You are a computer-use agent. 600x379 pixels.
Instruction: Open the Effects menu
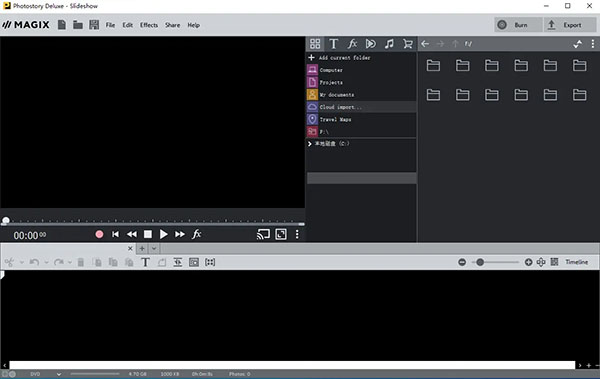(x=149, y=25)
